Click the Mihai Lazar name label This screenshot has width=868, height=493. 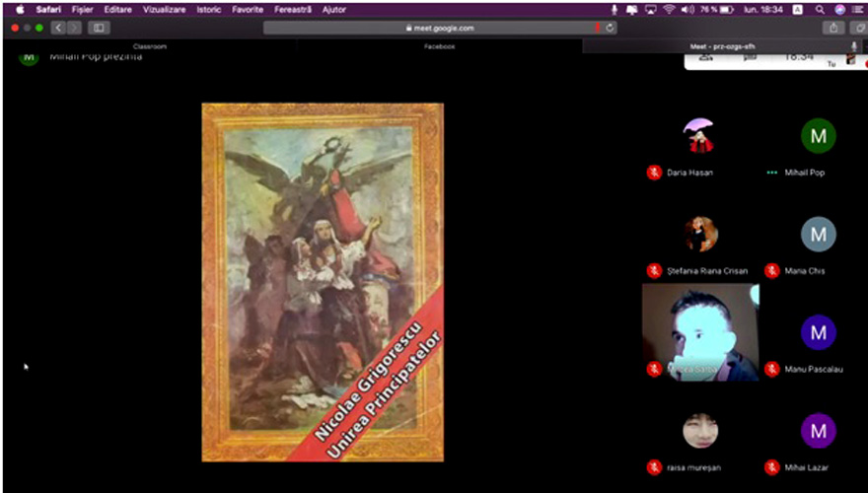pyautogui.click(x=807, y=467)
